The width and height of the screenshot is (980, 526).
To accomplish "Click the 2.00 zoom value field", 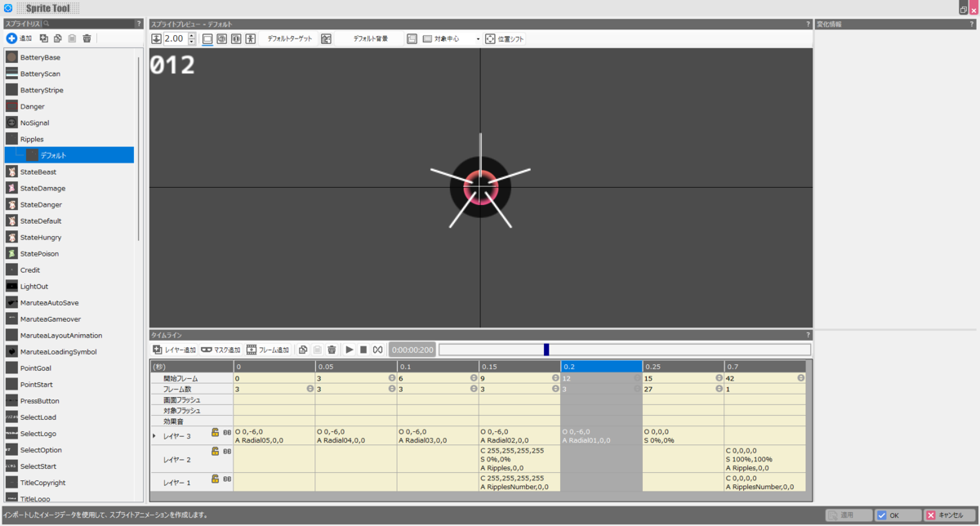I will (x=176, y=38).
